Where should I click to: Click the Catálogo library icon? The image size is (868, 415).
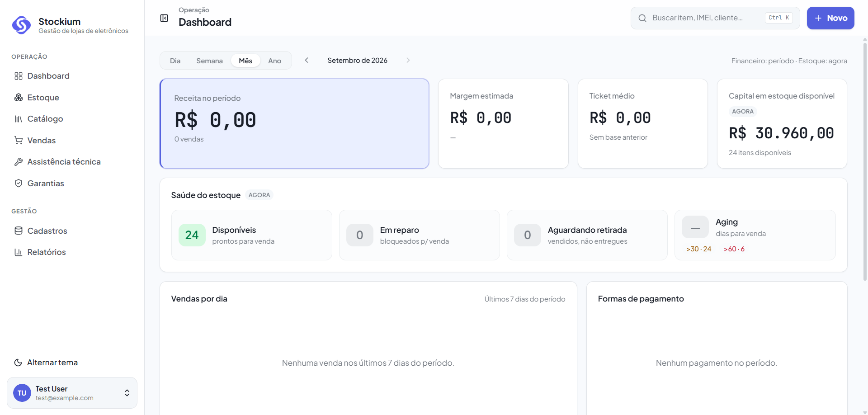click(x=19, y=119)
